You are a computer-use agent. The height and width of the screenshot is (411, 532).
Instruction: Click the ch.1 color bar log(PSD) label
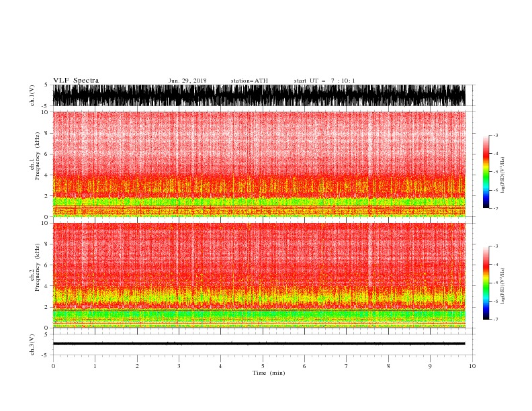click(x=502, y=175)
